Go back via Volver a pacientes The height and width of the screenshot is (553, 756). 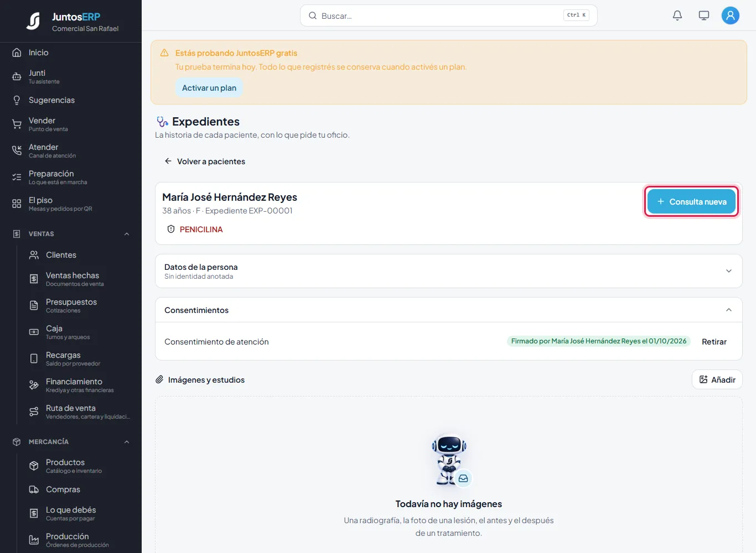click(205, 161)
